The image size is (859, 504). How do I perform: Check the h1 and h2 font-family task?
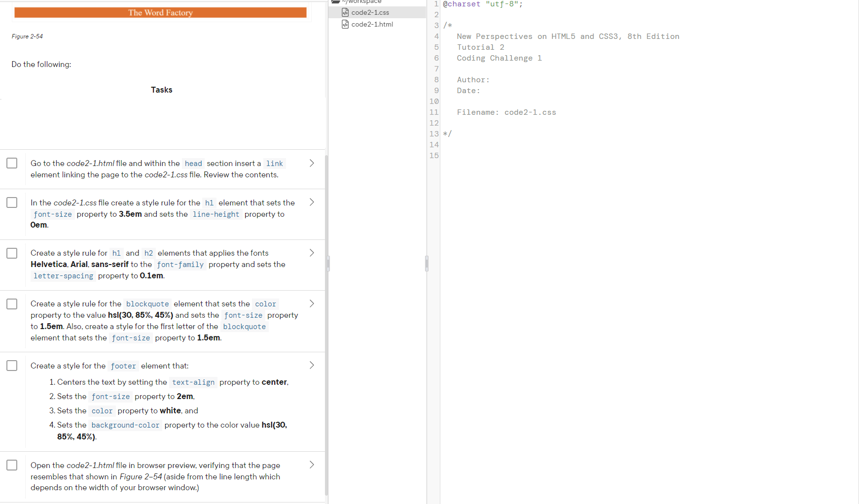(x=12, y=253)
